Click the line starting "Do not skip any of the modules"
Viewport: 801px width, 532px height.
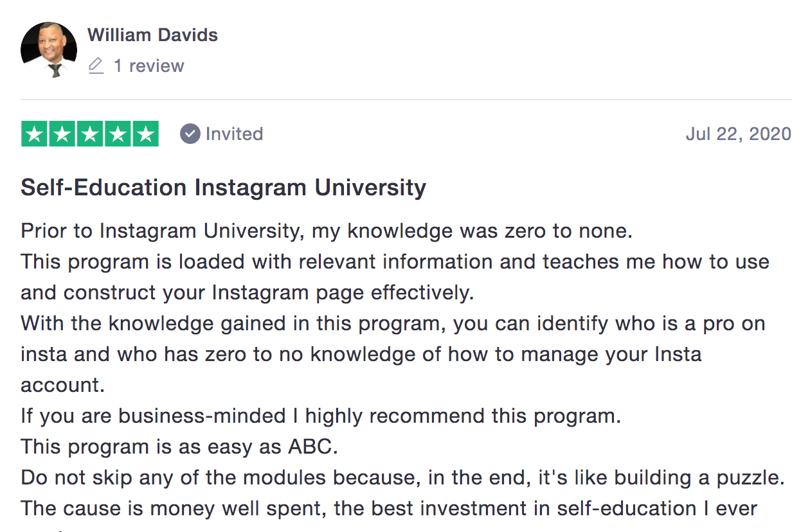coord(402,477)
